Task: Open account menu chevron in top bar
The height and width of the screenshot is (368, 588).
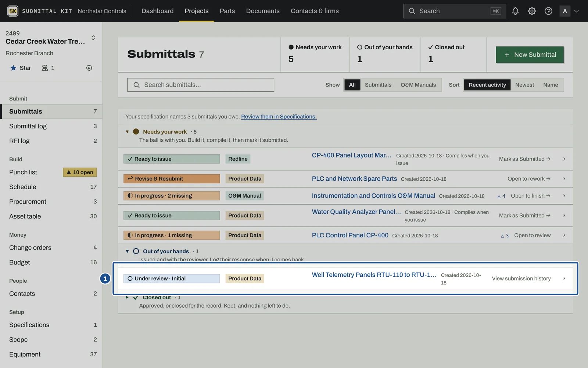Action: pos(577,11)
